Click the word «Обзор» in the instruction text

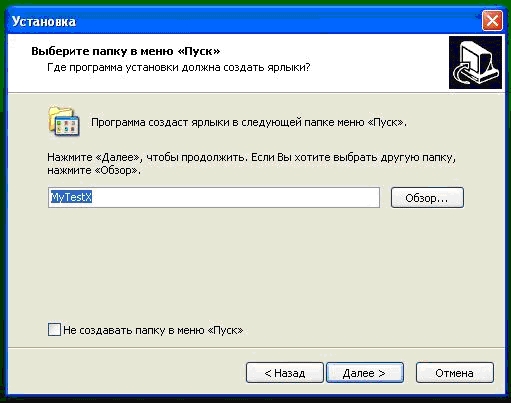point(116,170)
